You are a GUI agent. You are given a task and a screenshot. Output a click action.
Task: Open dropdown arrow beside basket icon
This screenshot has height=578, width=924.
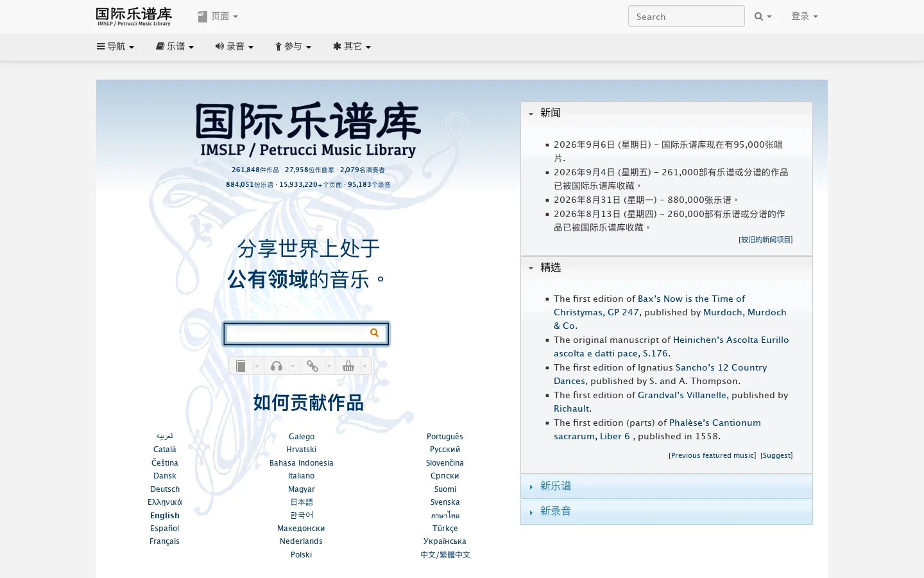(x=364, y=366)
